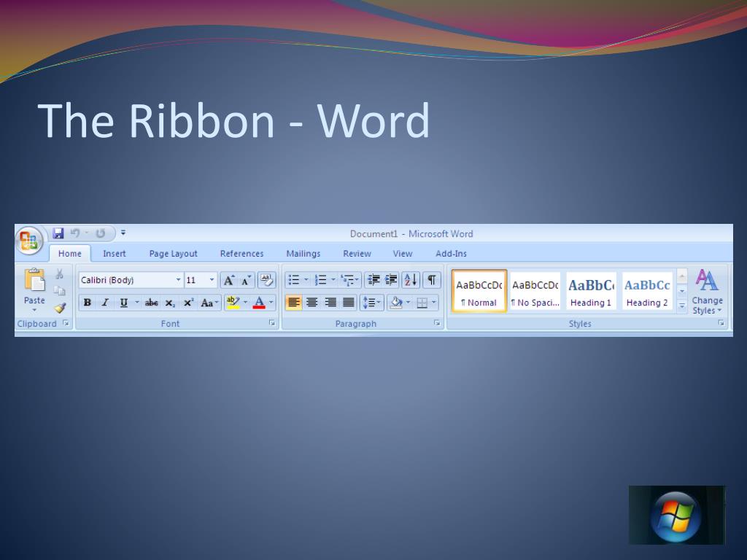Toggle Show/Hide paragraph marks

point(432,280)
